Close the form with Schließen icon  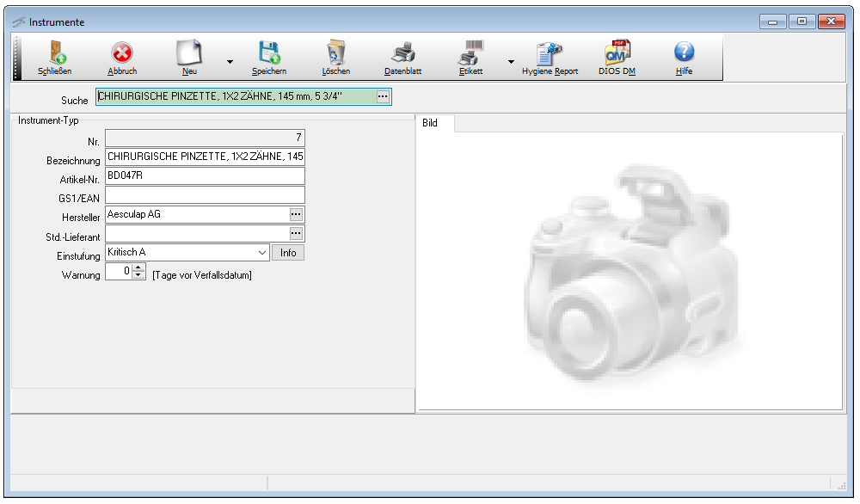(x=55, y=58)
